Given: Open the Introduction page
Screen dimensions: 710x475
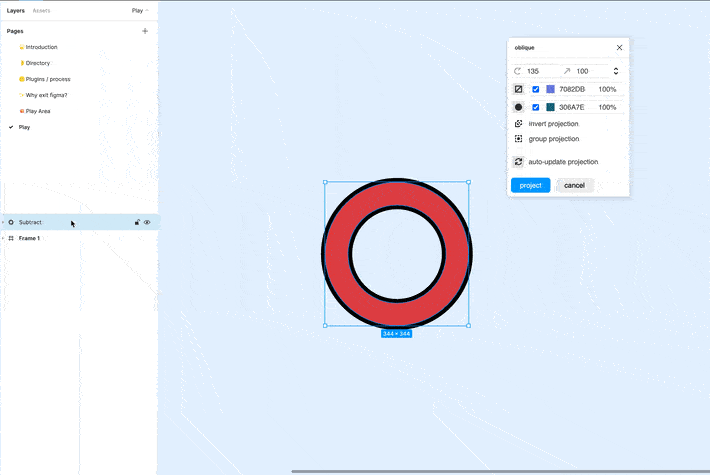Looking at the screenshot, I should (41, 47).
